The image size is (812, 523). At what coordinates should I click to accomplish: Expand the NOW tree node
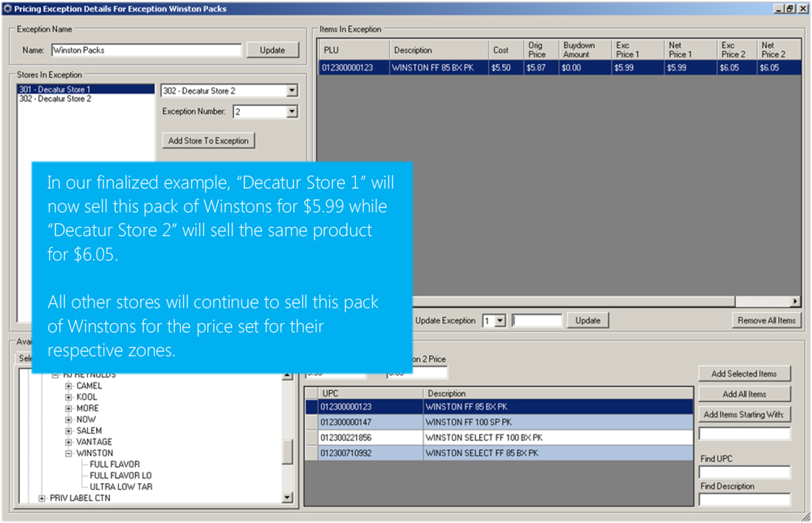(x=69, y=420)
